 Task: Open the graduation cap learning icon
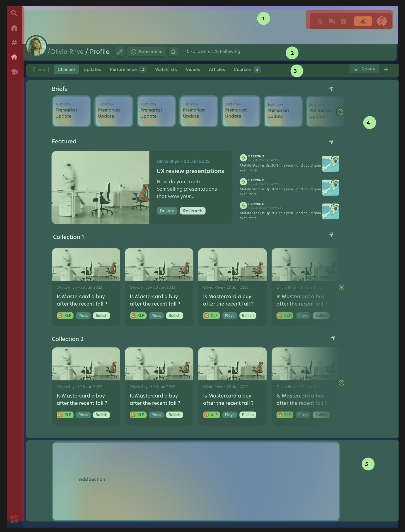point(14,72)
